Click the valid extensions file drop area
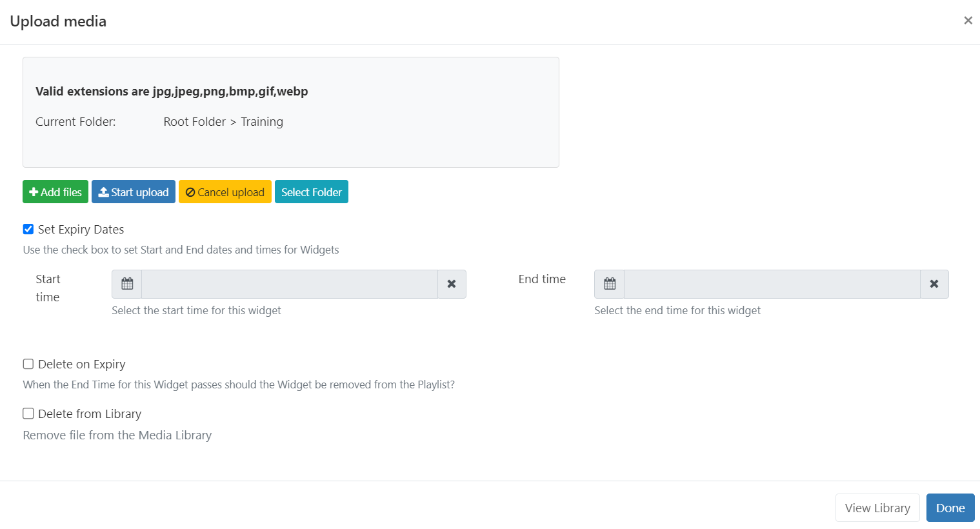 coord(290,145)
